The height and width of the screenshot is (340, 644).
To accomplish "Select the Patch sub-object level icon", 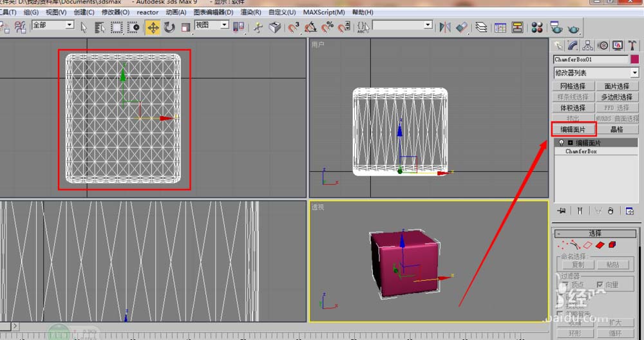I will pos(600,245).
